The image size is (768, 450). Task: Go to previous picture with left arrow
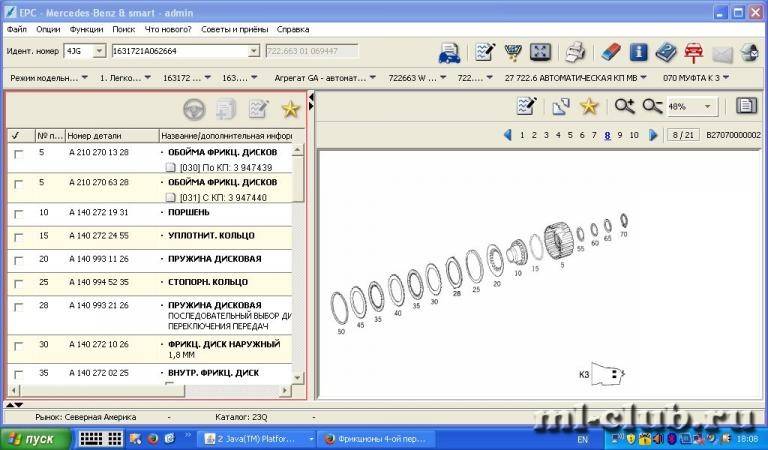tap(508, 135)
